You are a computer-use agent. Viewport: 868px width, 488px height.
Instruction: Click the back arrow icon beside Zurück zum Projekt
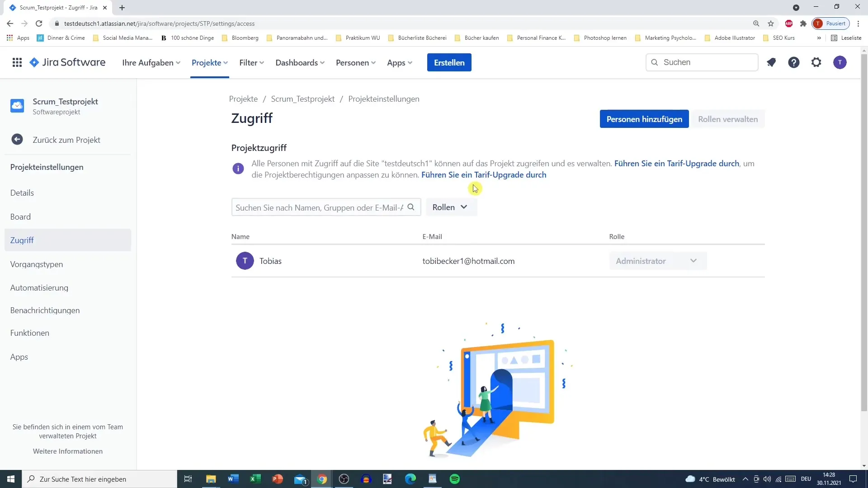[17, 140]
